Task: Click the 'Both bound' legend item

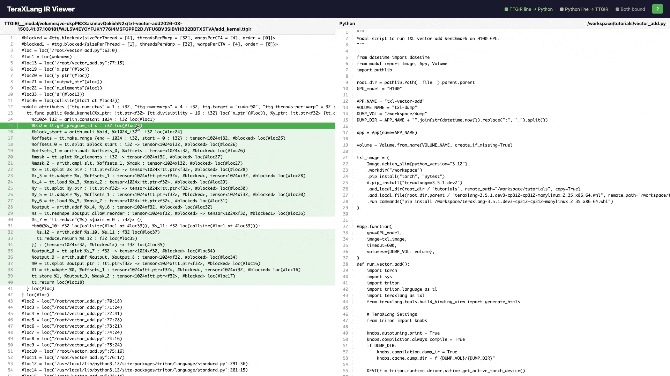Action: [x=630, y=9]
